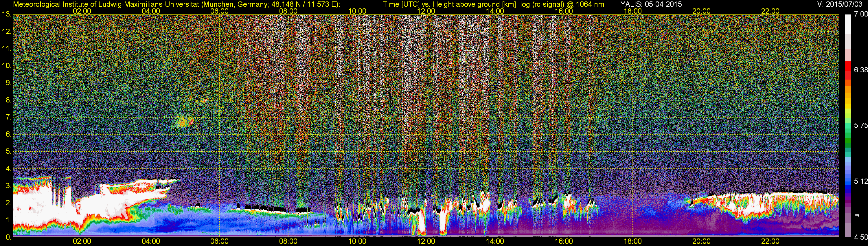868x246 pixels.
Task: Click the 02:00 label on the top time axis
Action: pos(82,11)
